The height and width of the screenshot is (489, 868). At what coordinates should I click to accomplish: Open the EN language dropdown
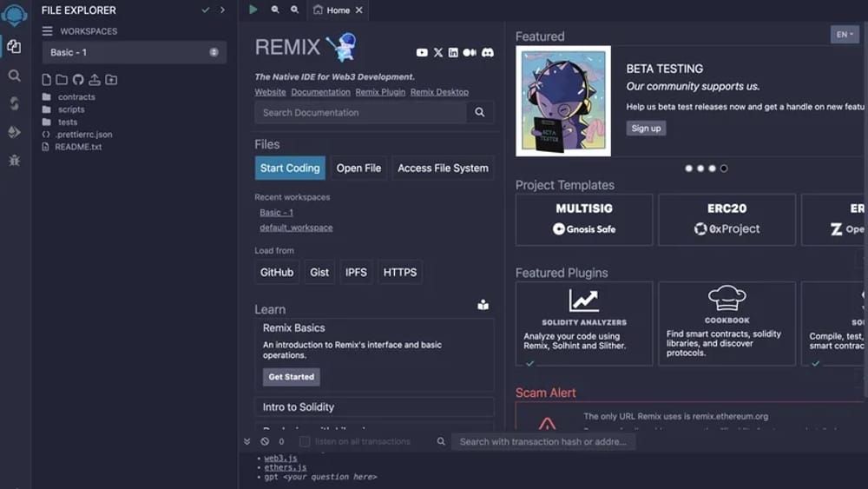click(845, 35)
